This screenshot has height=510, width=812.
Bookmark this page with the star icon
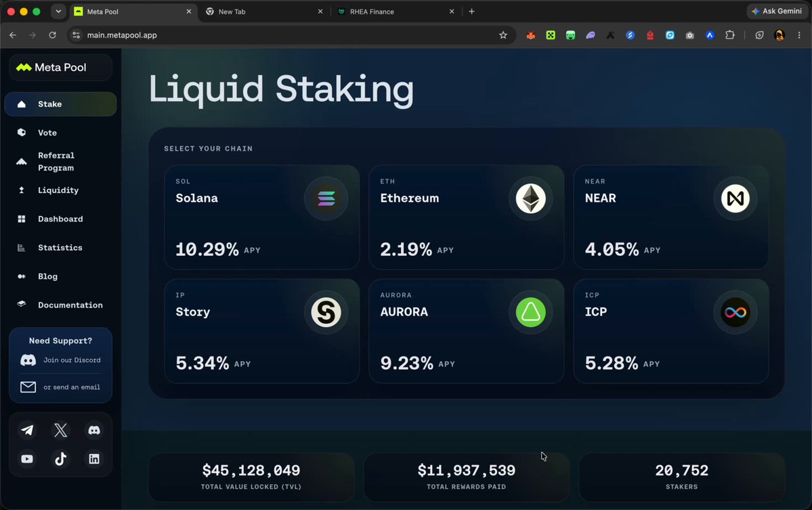click(x=503, y=35)
